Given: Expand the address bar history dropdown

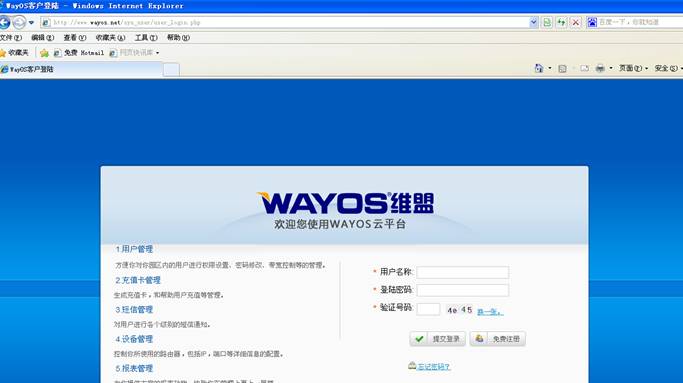Looking at the screenshot, I should tap(534, 22).
